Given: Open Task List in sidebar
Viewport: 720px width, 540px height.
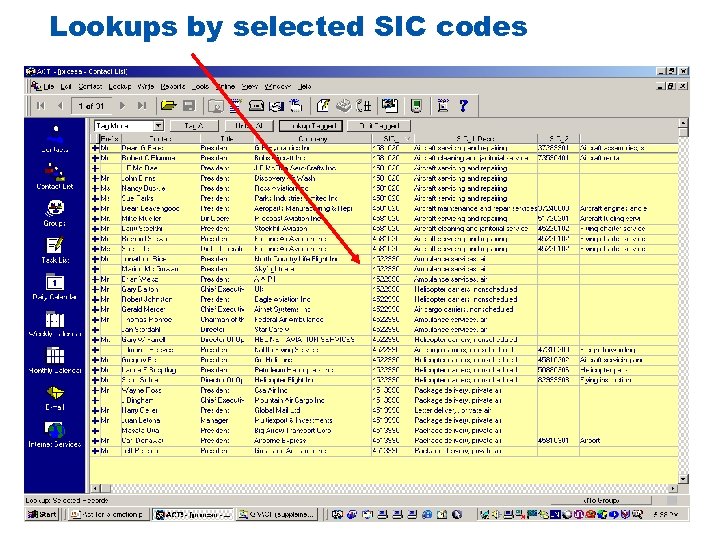Looking at the screenshot, I should (x=55, y=250).
